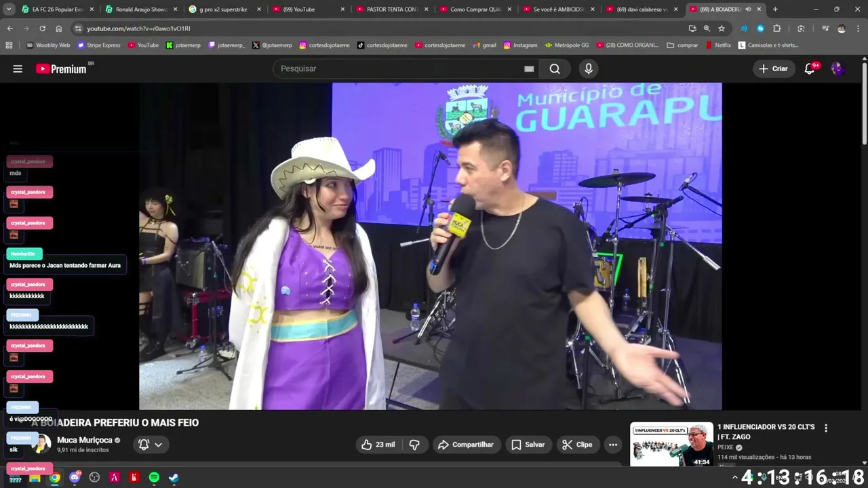Switch to EA FC 26 Popular Evo tab
Screen dimensions: 868x488
[58, 9]
